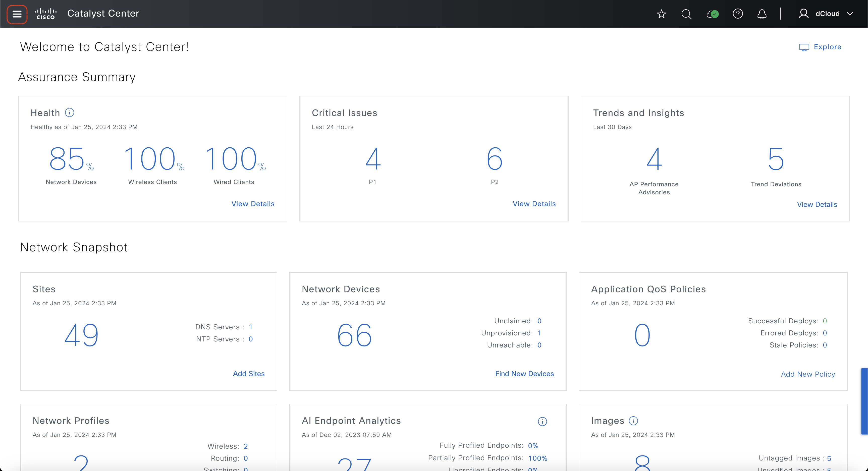Click the Unreachable devices value 0
The height and width of the screenshot is (471, 868).
(x=539, y=345)
